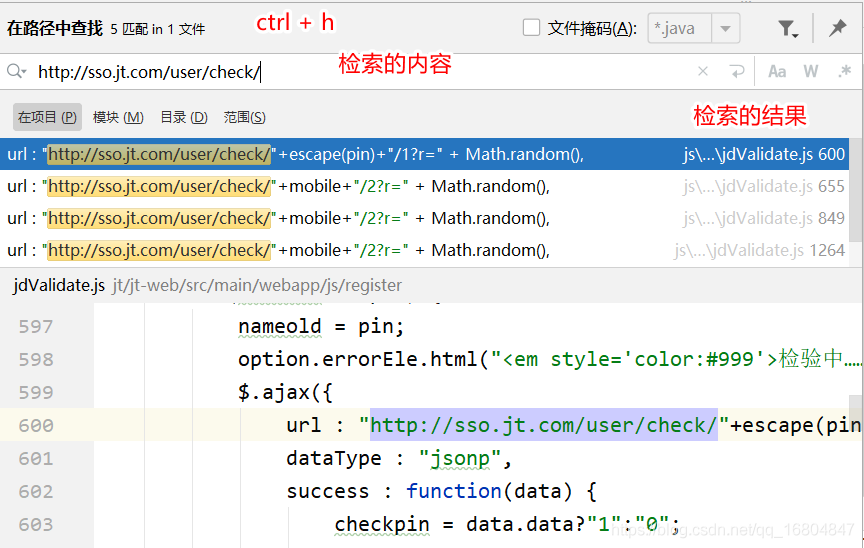Select result at jdValidate.js line 849

click(x=424, y=218)
